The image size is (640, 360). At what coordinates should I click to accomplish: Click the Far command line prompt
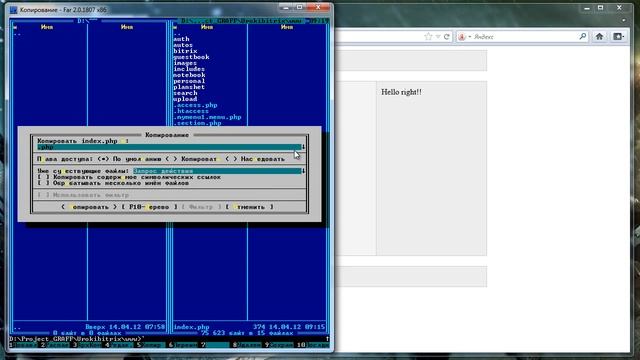point(77,339)
